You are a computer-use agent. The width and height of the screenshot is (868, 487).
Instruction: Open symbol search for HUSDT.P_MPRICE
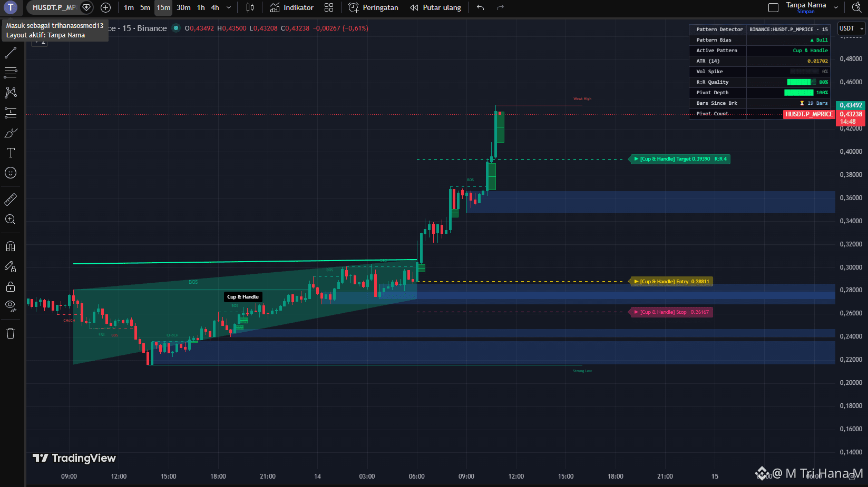tap(54, 7)
